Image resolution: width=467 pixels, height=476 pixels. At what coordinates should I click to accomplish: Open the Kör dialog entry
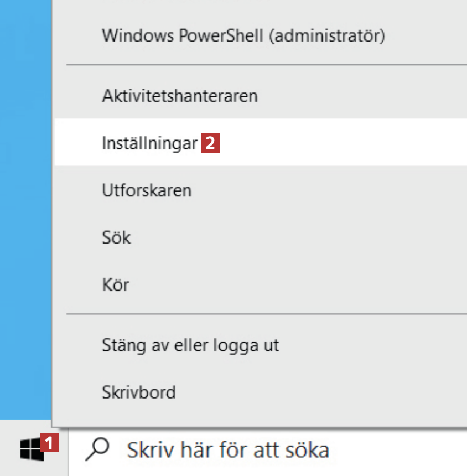tap(116, 286)
